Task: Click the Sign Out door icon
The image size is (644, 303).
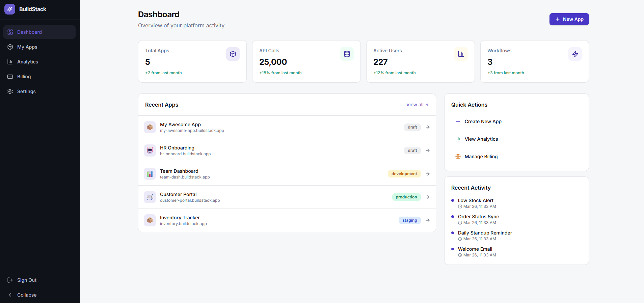Action: point(10,280)
